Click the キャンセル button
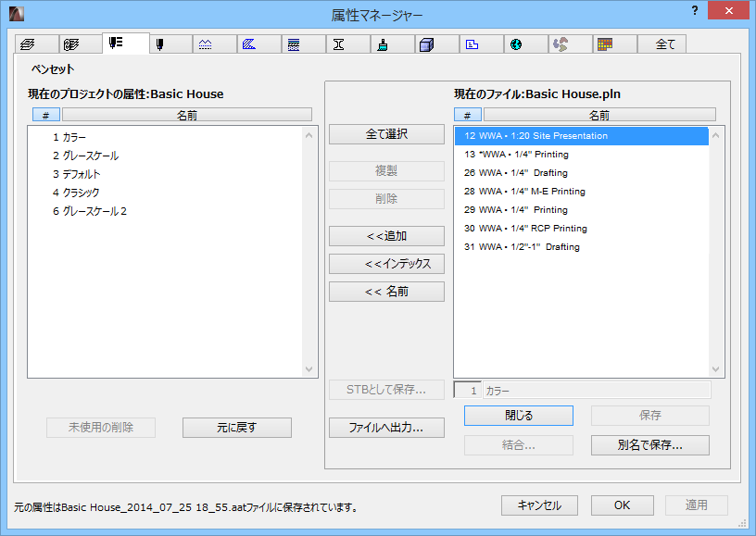Viewport: 756px width, 536px height. [x=539, y=505]
